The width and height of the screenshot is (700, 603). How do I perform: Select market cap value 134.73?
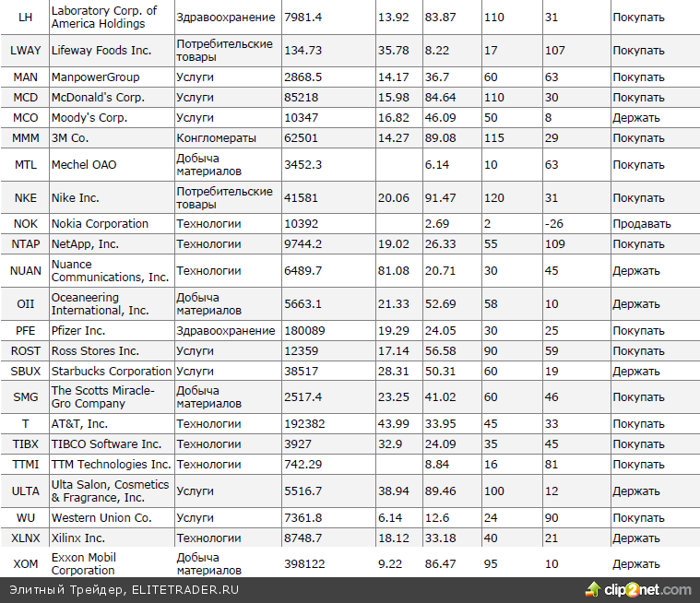click(303, 51)
